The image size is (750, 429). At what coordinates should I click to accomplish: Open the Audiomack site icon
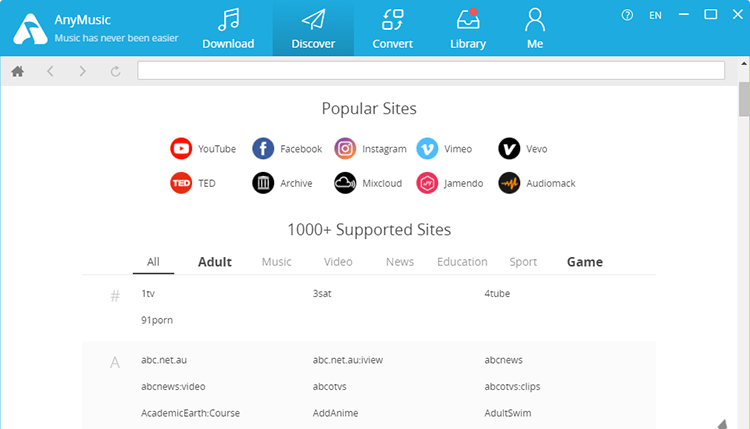509,183
